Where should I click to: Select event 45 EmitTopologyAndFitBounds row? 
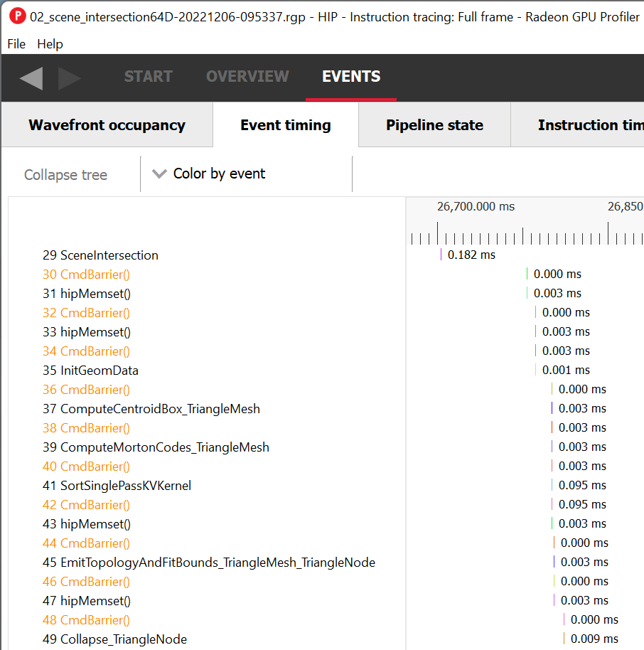(218, 563)
